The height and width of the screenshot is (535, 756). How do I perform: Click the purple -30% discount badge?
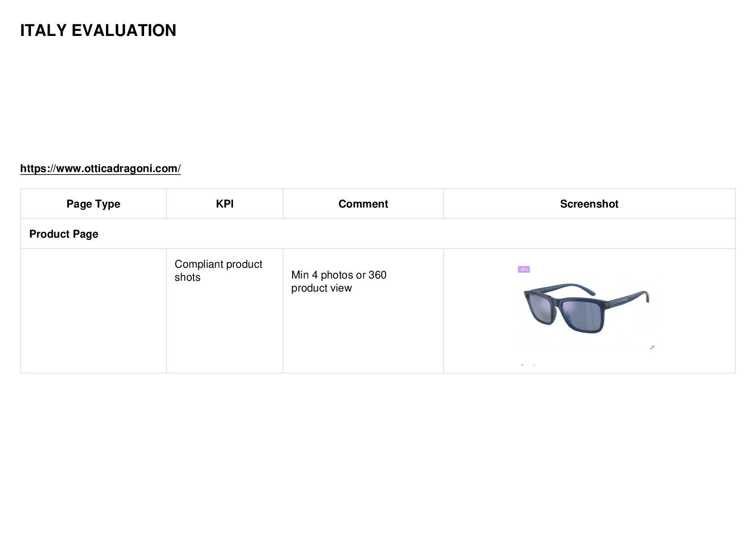tap(523, 270)
